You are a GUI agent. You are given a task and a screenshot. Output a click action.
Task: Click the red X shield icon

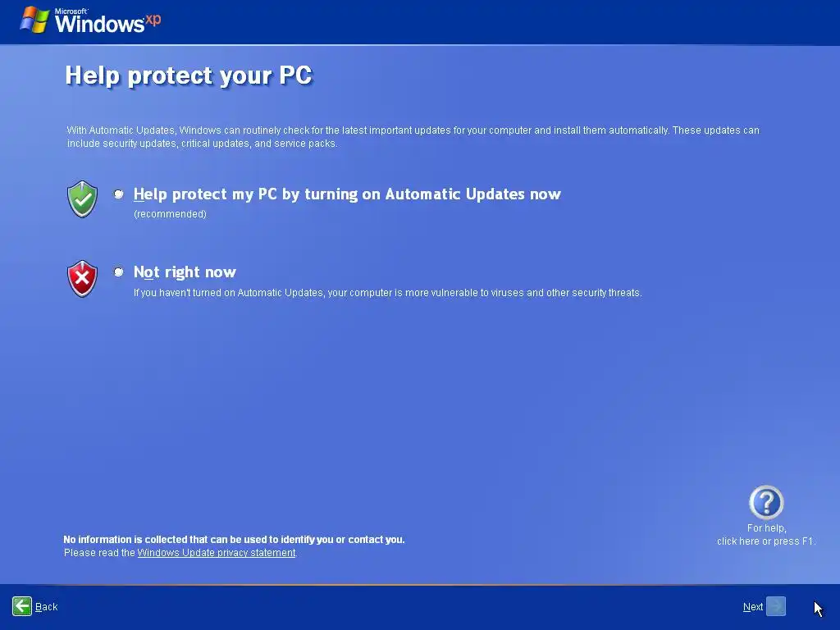(x=83, y=279)
